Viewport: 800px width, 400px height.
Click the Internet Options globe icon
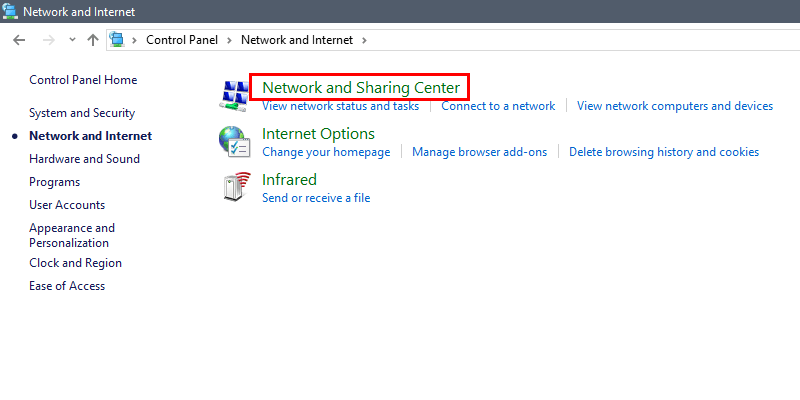click(234, 141)
